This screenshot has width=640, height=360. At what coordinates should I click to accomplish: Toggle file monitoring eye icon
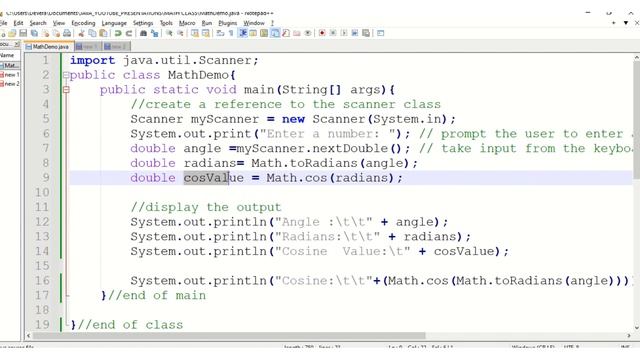[x=308, y=33]
